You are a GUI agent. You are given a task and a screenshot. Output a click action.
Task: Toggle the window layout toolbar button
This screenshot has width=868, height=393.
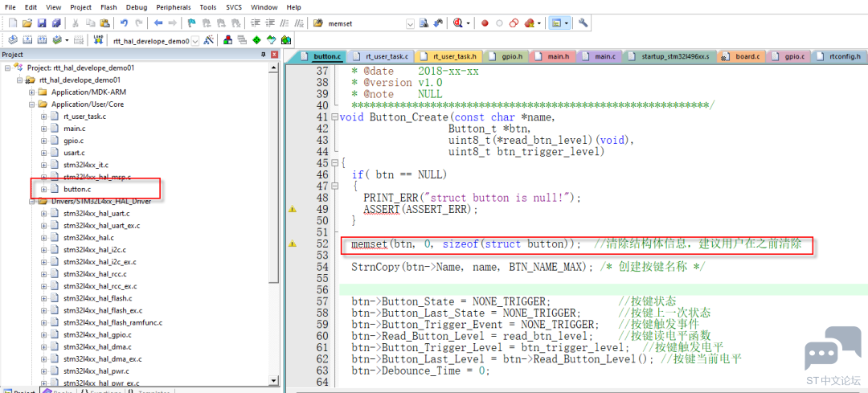point(556,23)
